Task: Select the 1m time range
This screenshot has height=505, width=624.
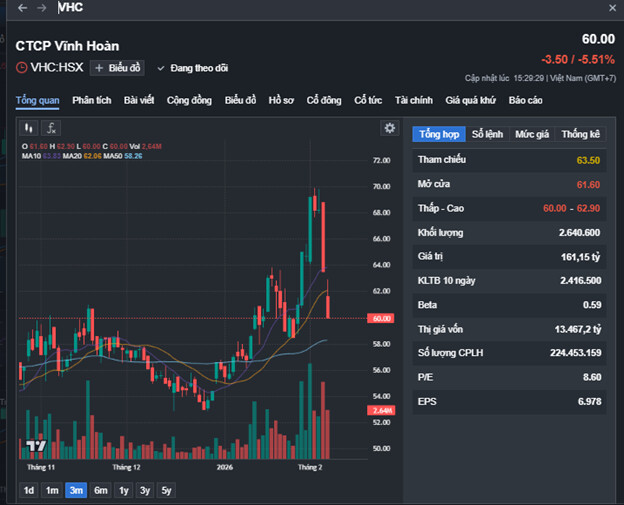Action: click(x=52, y=490)
